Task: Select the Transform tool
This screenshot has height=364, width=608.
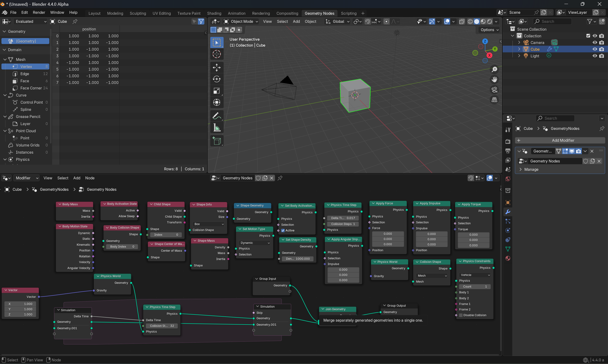Action: click(x=216, y=102)
